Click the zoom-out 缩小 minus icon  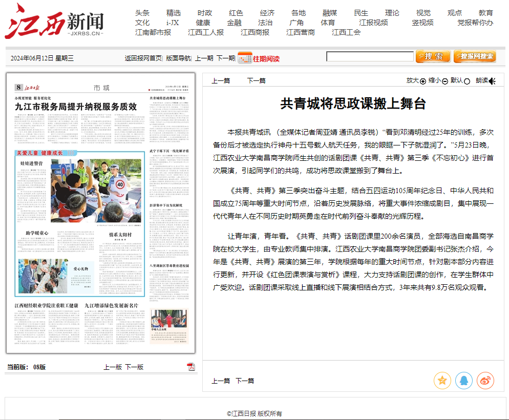pyautogui.click(x=445, y=81)
